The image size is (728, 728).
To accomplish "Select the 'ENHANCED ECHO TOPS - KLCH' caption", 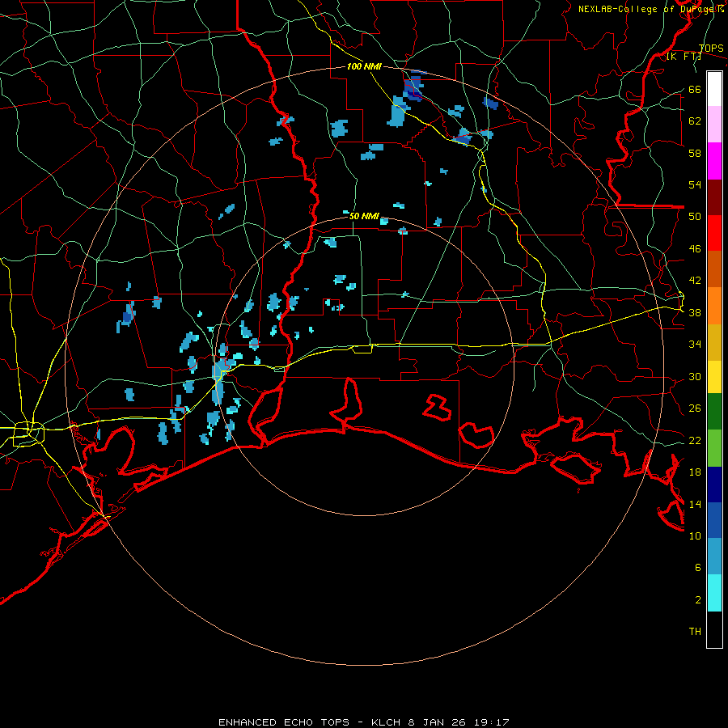I will (309, 722).
